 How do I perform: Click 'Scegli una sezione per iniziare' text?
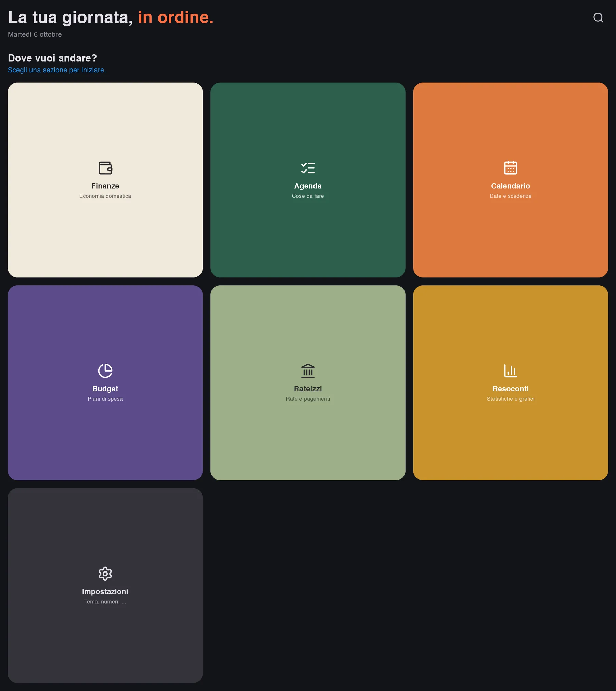[x=57, y=70]
